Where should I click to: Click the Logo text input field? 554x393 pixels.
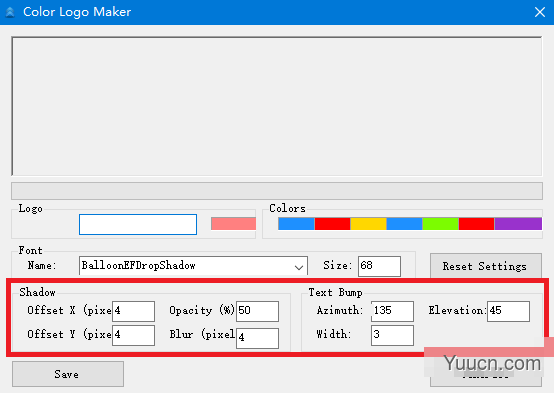point(138,224)
